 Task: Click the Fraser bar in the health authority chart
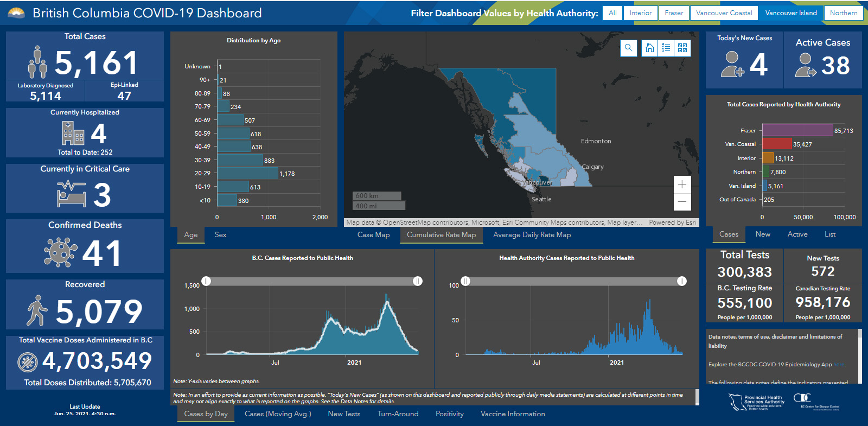click(797, 130)
